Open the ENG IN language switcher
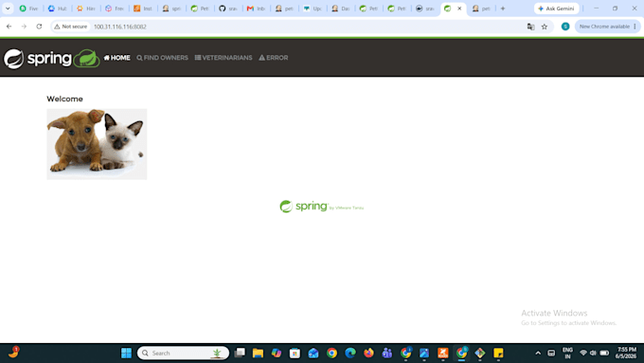 (567, 354)
